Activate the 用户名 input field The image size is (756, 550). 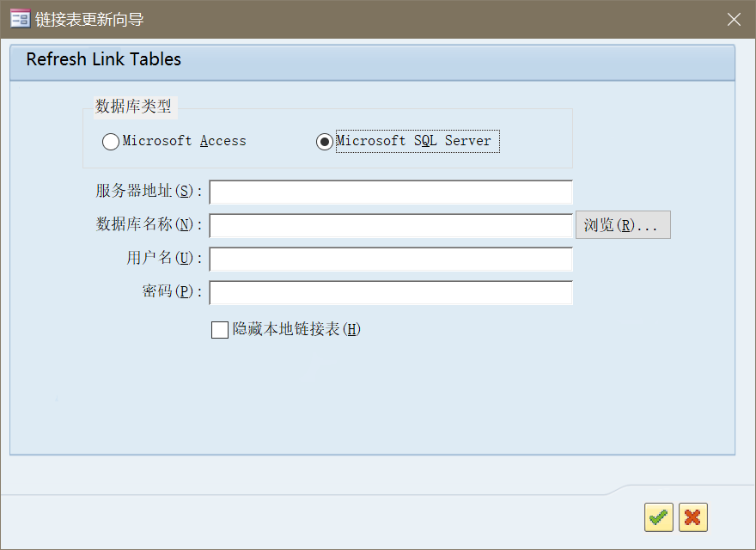point(391,259)
